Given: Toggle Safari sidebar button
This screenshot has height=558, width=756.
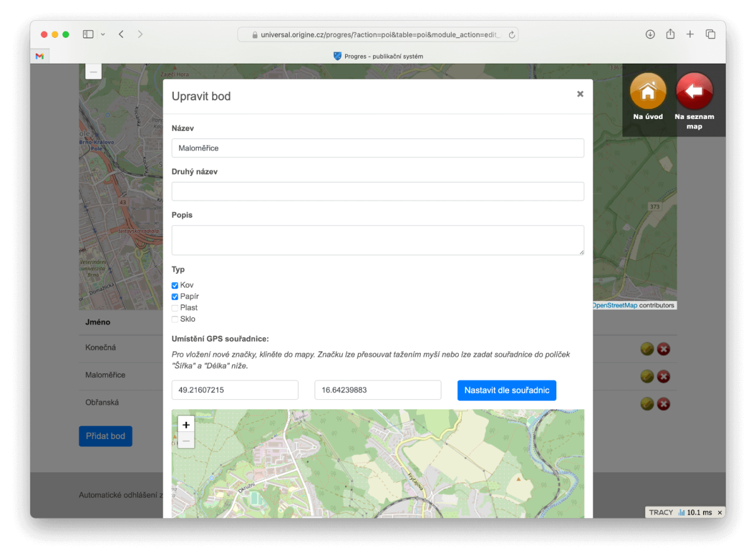Looking at the screenshot, I should (88, 34).
